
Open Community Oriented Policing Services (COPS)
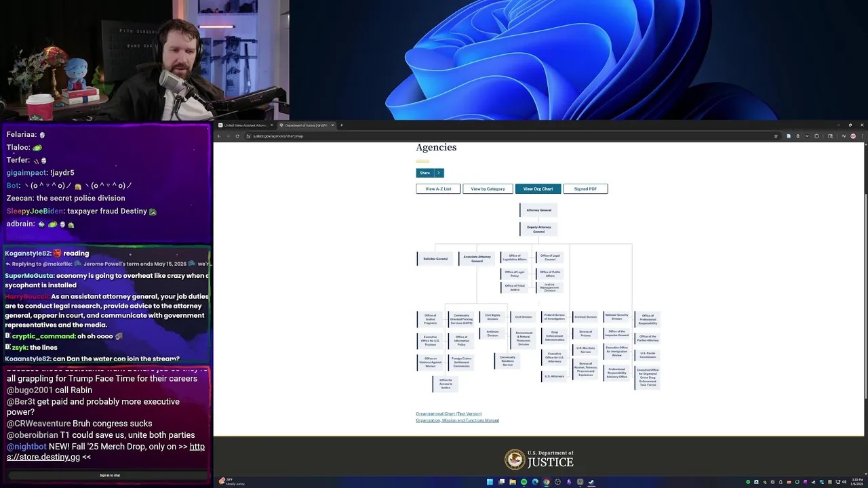[x=462, y=319]
